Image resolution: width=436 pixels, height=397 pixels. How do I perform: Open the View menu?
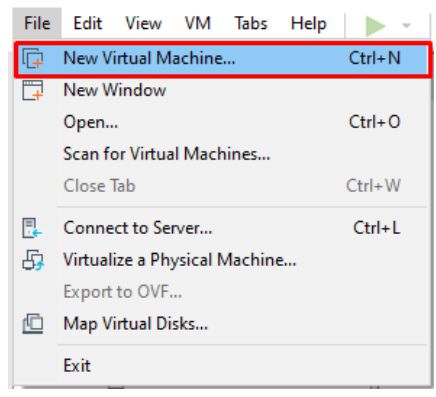point(143,24)
